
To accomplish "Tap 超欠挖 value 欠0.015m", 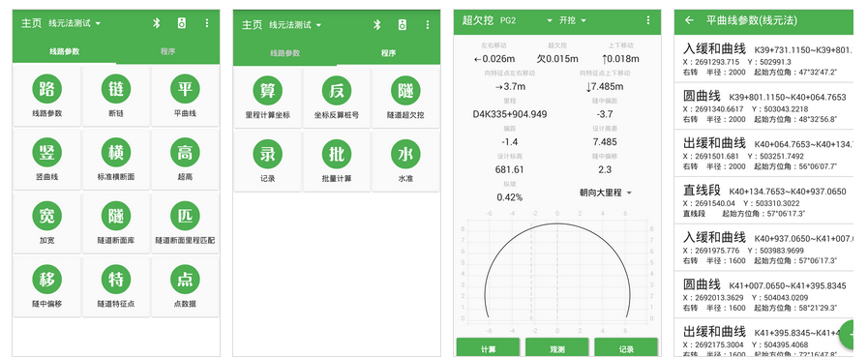I will pyautogui.click(x=557, y=59).
